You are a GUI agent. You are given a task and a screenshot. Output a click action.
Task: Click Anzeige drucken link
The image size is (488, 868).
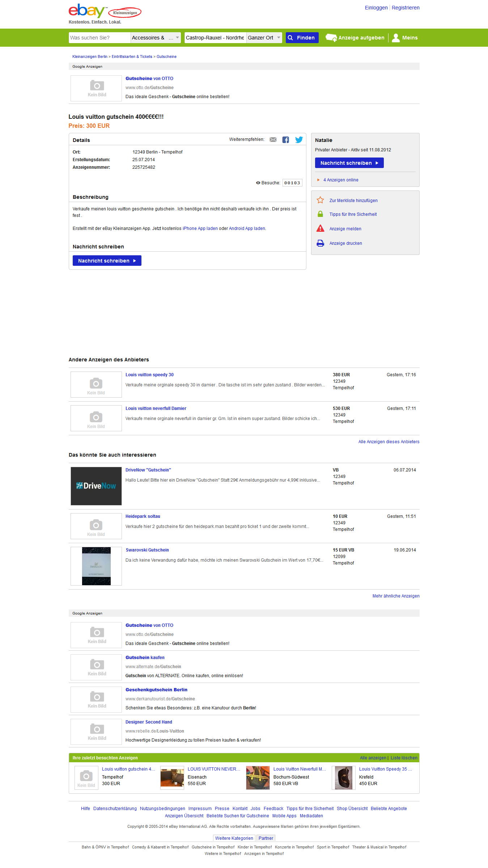(345, 243)
